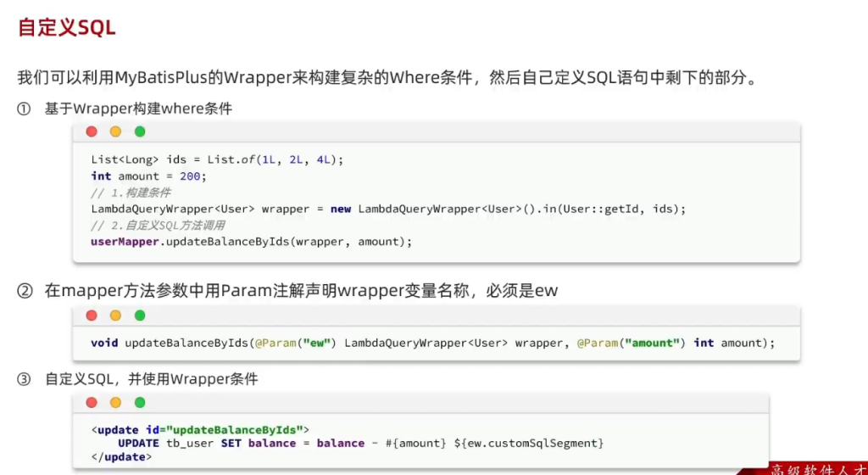Click the "int amount = 200;" code line
The width and height of the screenshot is (868, 475).
click(148, 176)
